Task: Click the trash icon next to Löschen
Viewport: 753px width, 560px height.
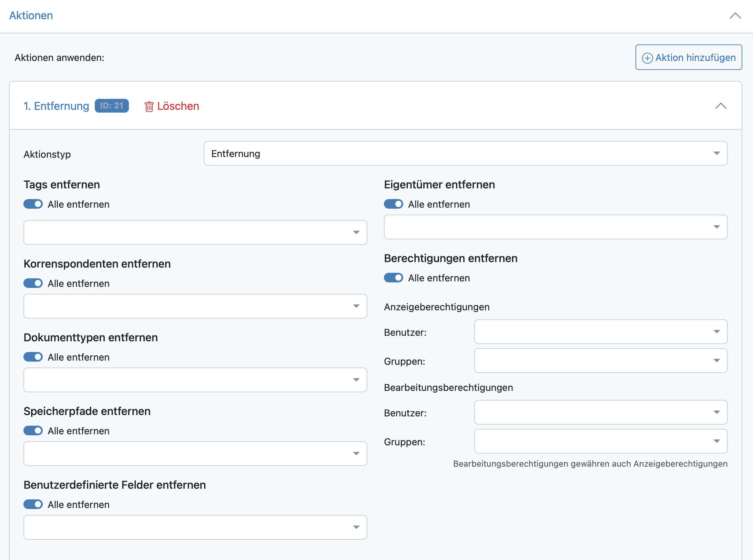Action: 149,106
